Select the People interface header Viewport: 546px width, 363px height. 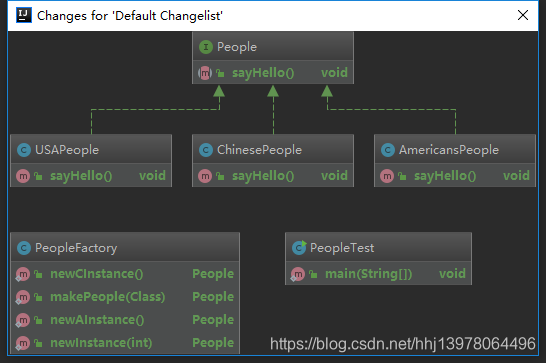[x=273, y=46]
